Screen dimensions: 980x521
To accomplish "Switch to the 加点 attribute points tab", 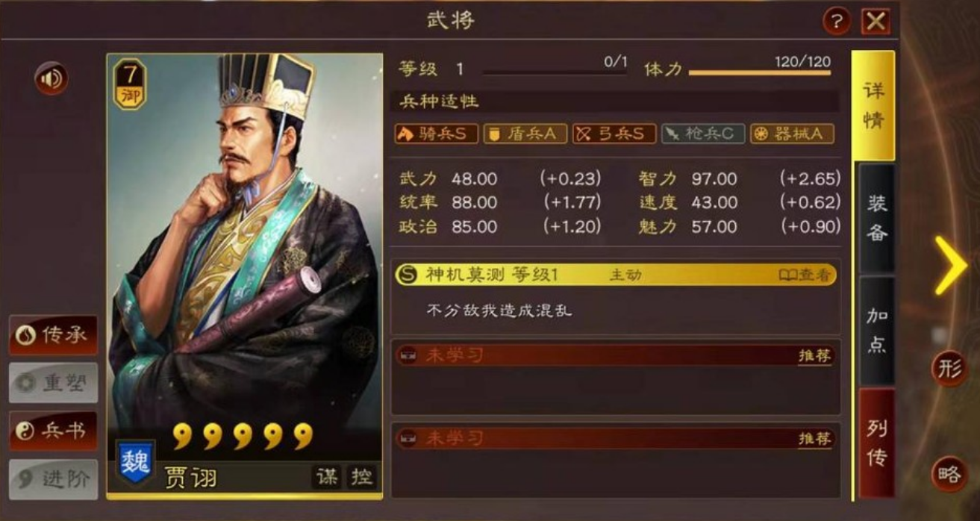I will pyautogui.click(x=877, y=330).
